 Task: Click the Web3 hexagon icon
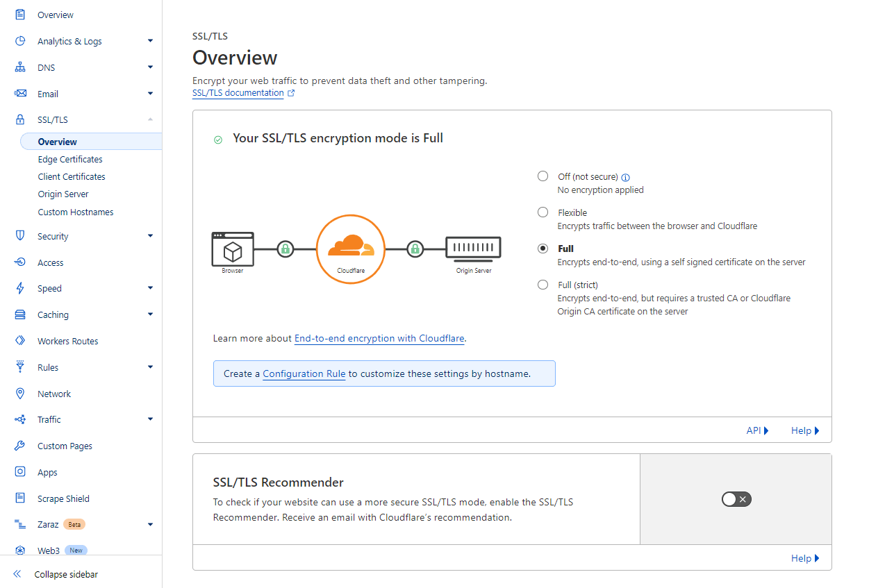click(20, 551)
